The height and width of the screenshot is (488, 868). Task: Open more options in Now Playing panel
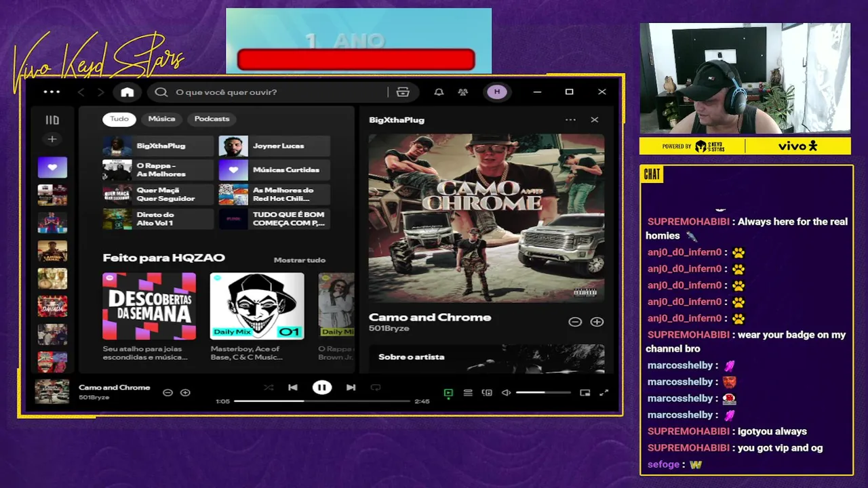click(x=570, y=120)
